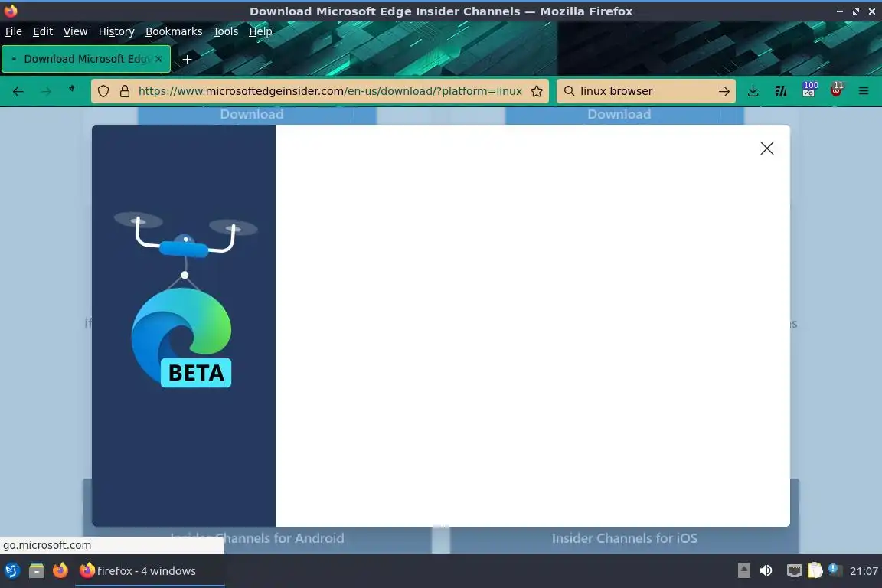Open the wired network tray icon
882x588 pixels.
tap(794, 570)
